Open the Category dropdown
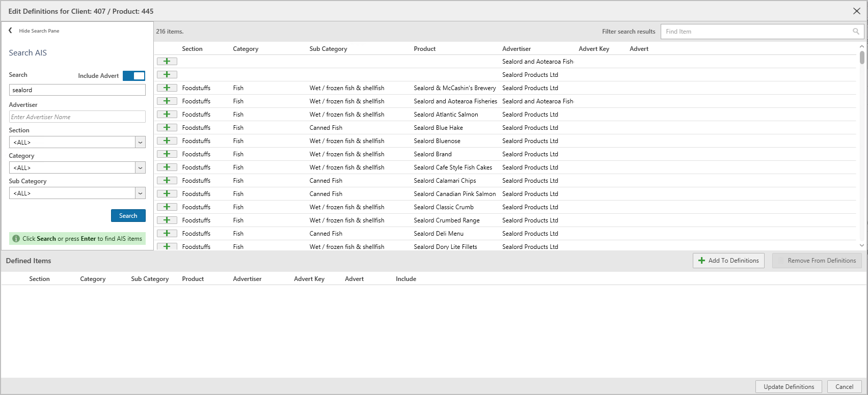The image size is (868, 395). point(140,167)
